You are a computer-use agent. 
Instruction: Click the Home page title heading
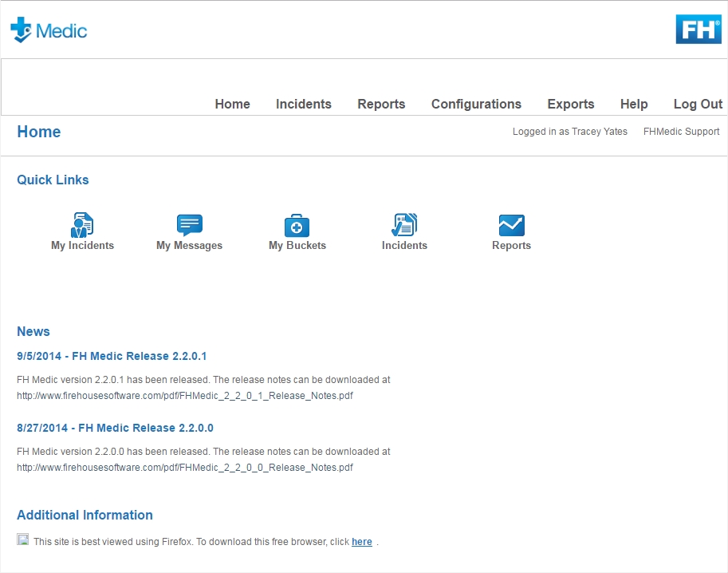click(39, 132)
